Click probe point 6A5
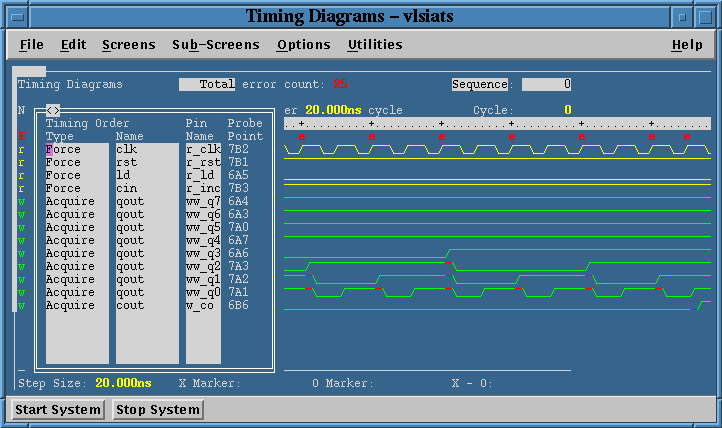The width and height of the screenshot is (722, 428). tap(238, 175)
